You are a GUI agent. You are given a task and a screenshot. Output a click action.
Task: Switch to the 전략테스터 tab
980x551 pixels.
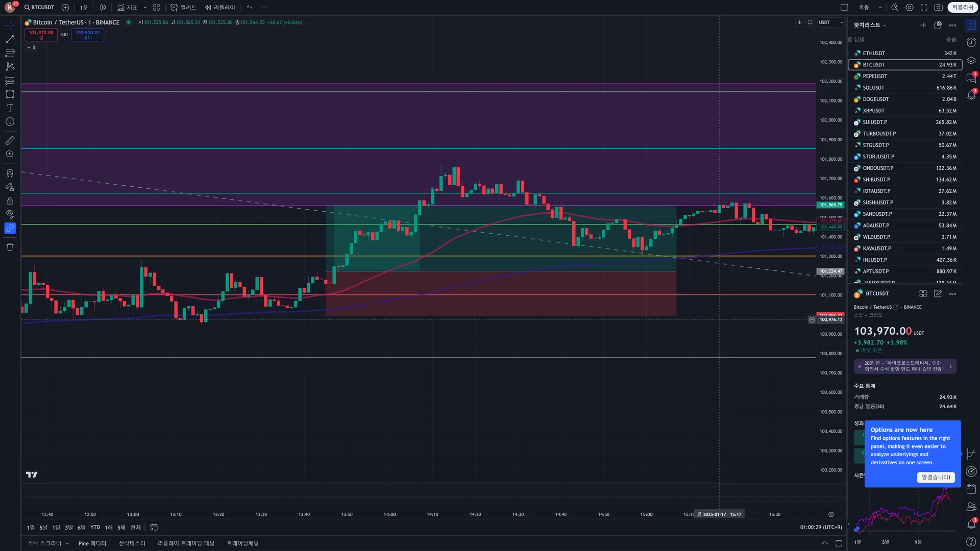coord(132,543)
